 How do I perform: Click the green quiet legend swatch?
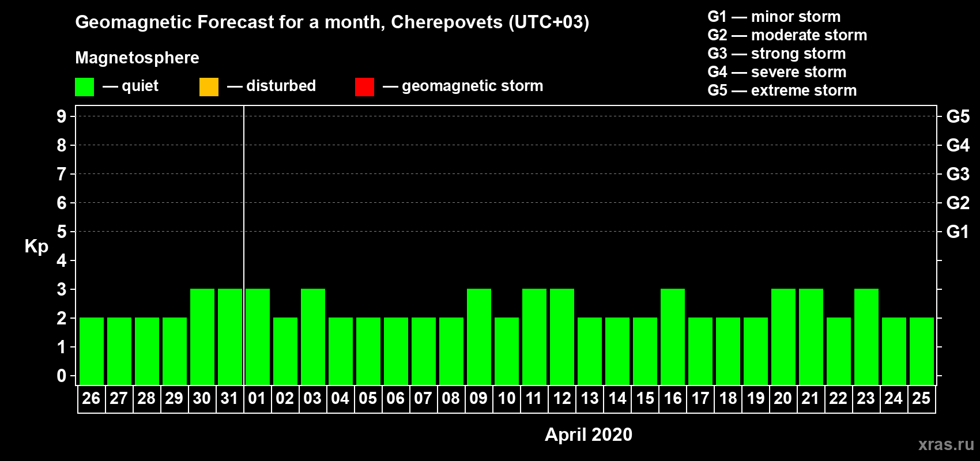(x=84, y=87)
